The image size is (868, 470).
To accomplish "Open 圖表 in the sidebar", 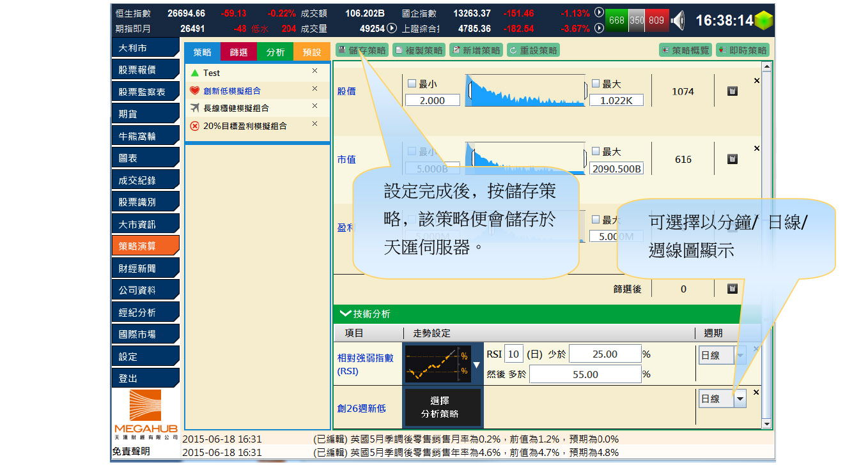I will (145, 158).
